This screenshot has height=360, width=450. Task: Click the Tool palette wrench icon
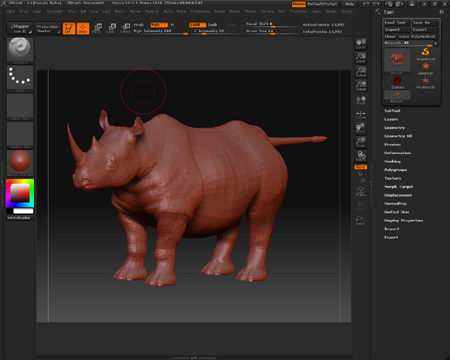(378, 12)
